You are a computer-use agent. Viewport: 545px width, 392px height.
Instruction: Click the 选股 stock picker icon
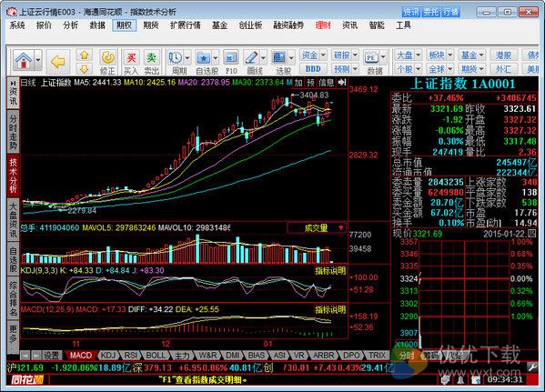coord(279,57)
